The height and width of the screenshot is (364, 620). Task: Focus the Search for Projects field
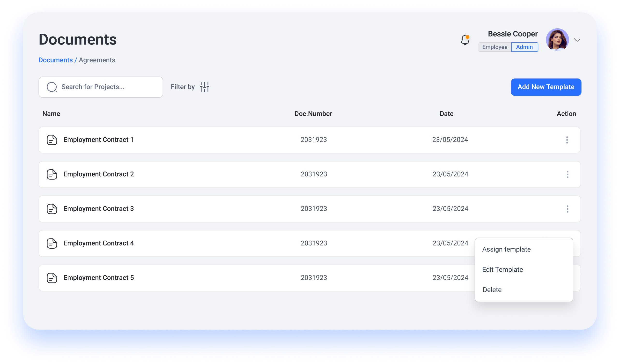pos(101,87)
